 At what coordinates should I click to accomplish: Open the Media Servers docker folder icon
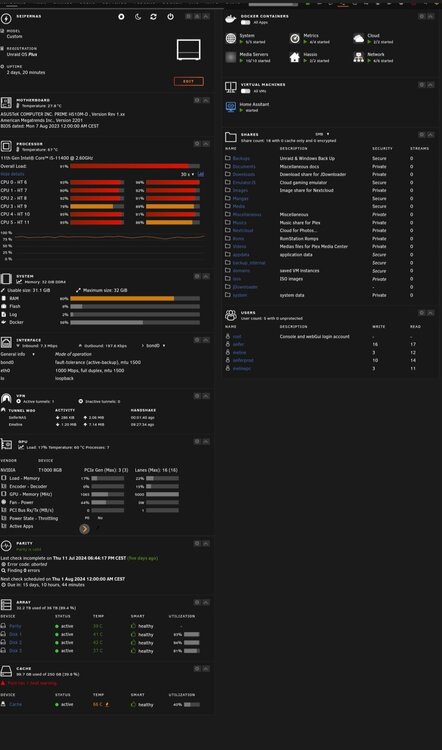coord(231,57)
